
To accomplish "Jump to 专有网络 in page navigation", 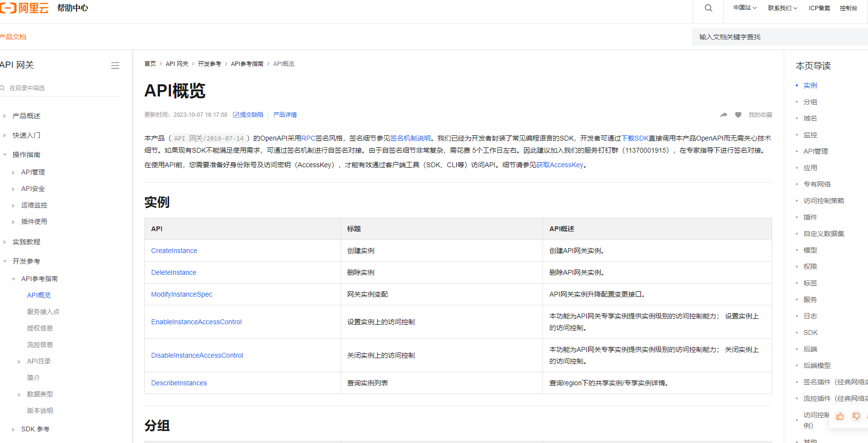I will [817, 184].
